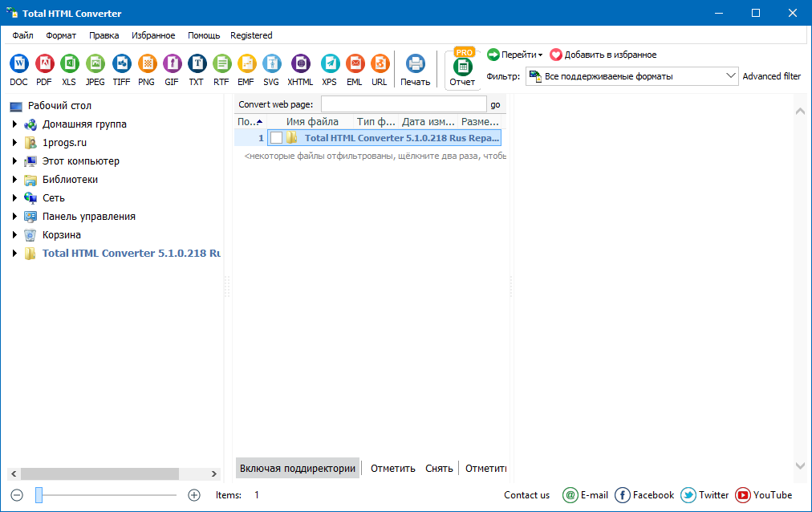Open the PRO Отчет report
812x512 pixels.
click(x=462, y=68)
